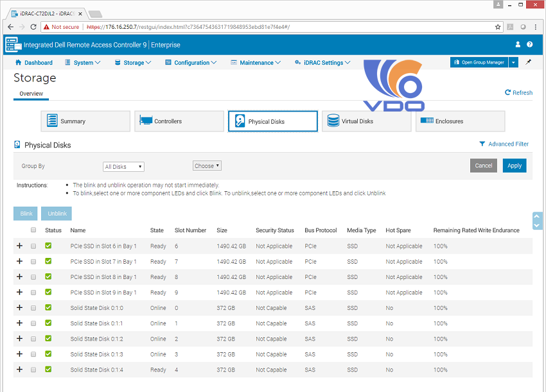Click the Controllers card icon
The height and width of the screenshot is (392, 546).
[146, 121]
